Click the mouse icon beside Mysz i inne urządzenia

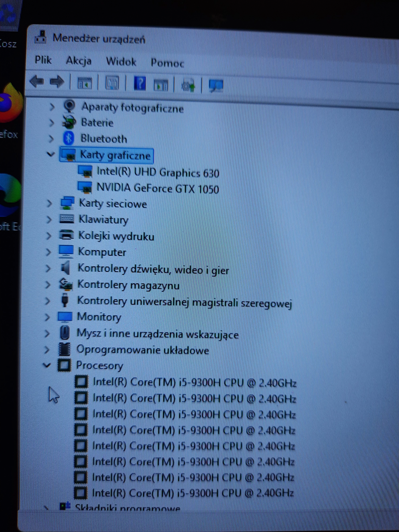(x=65, y=333)
